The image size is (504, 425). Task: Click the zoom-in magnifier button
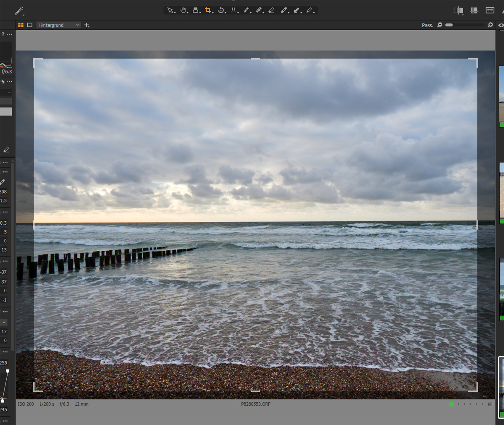tap(490, 25)
